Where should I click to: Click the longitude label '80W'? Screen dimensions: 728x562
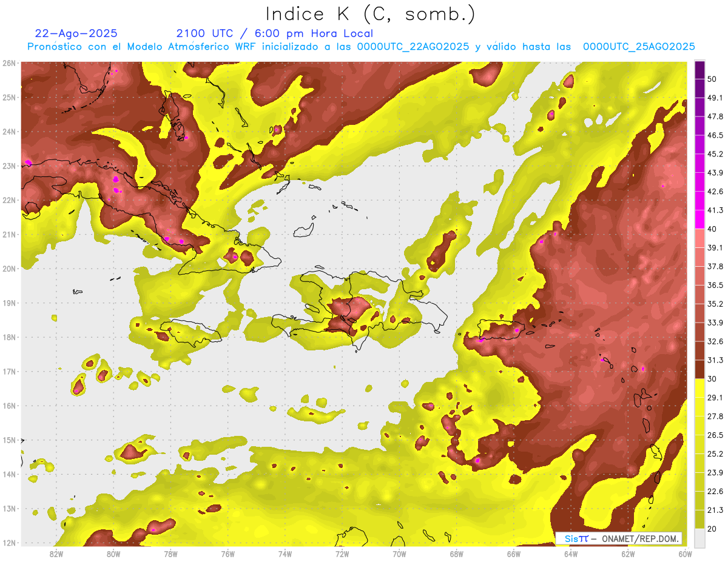tap(113, 554)
